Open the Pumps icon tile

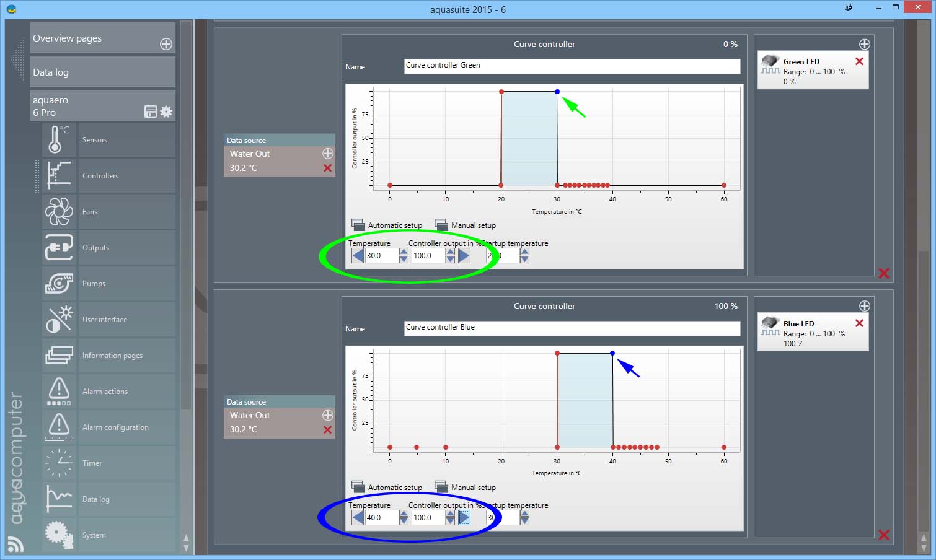pyautogui.click(x=59, y=283)
